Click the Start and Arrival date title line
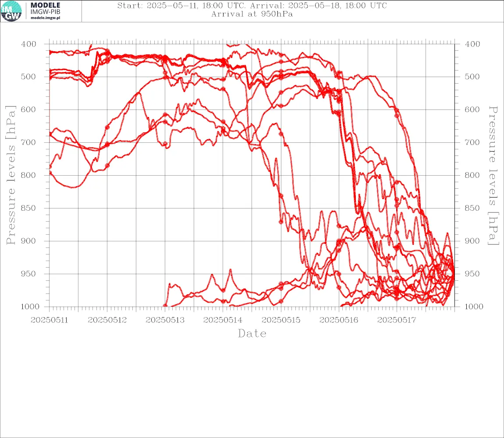Screen dimensions: 504x438 252,6
